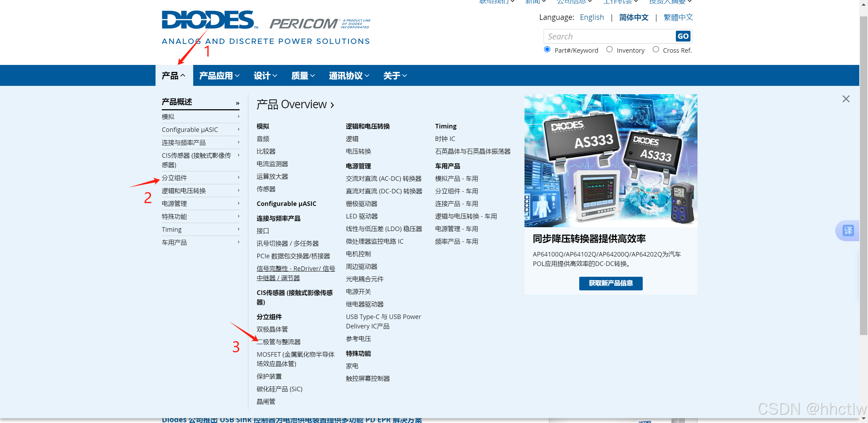Expand the Configurable µASIC sidebar category

[x=201, y=129]
